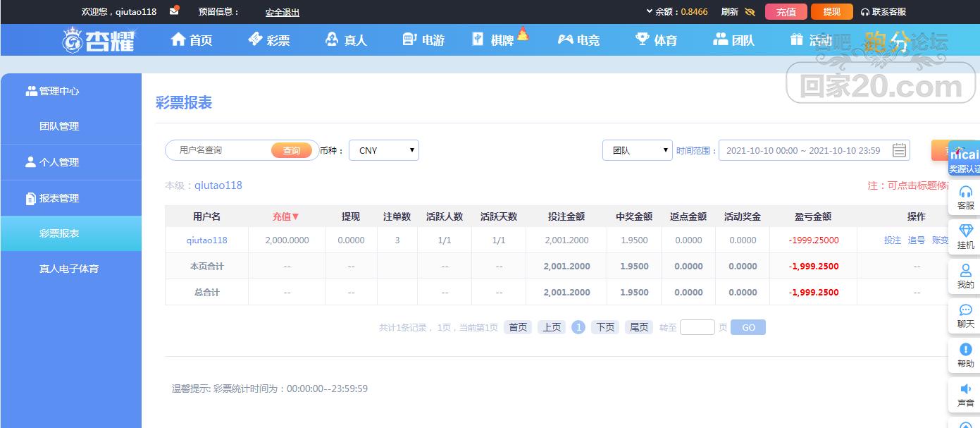The width and height of the screenshot is (980, 428).
Task: Sort by 充值 column header
Action: (x=286, y=216)
